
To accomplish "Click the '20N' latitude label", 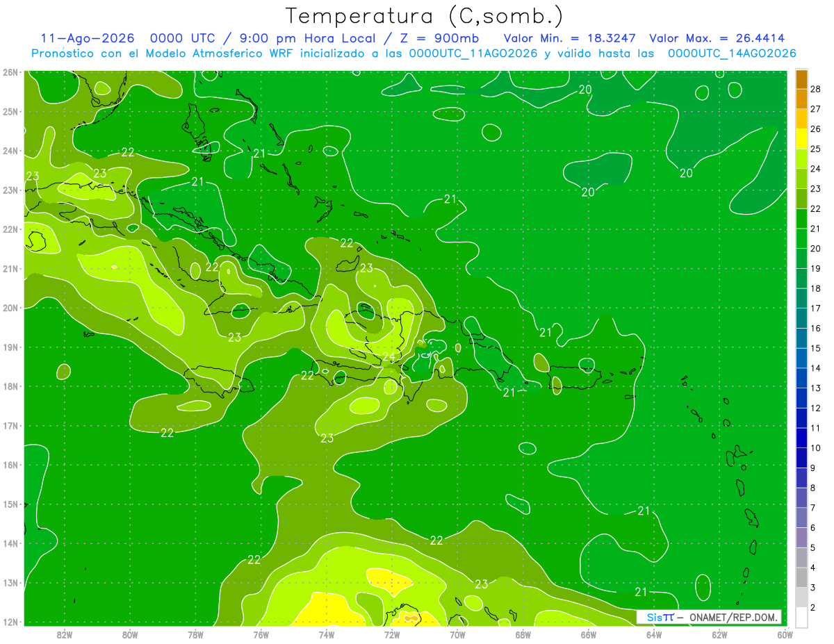I will pyautogui.click(x=10, y=308).
